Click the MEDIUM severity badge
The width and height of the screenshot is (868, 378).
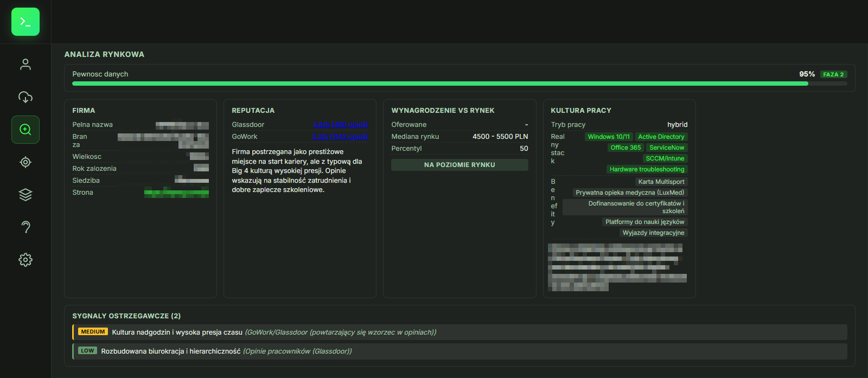pos(93,331)
